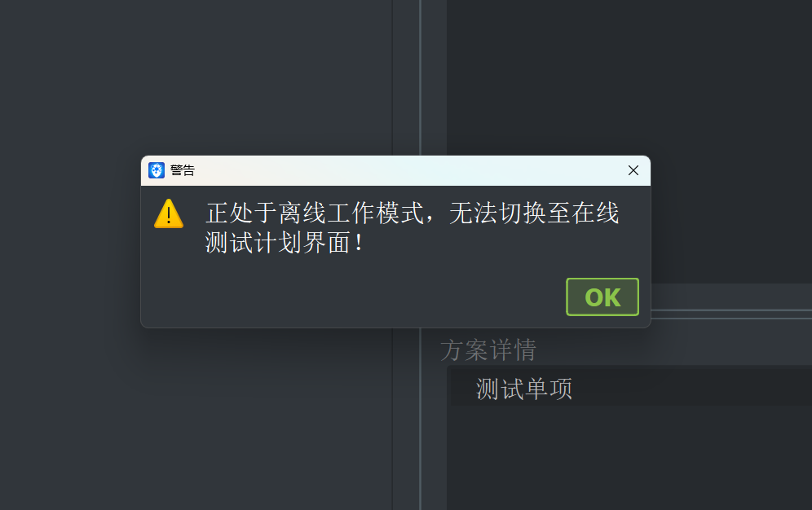Click the 无法切换至在线 portion of the message
The image size is (812, 510).
click(534, 213)
